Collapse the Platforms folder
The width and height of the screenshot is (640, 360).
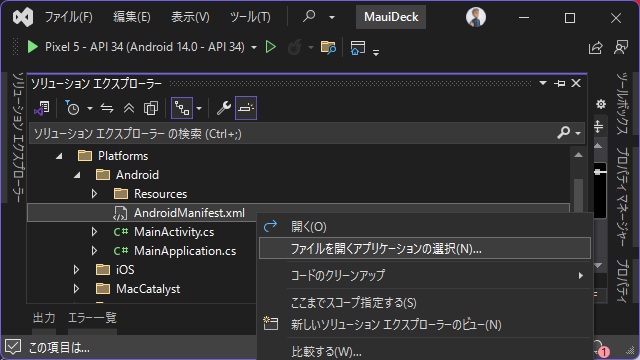(60, 156)
